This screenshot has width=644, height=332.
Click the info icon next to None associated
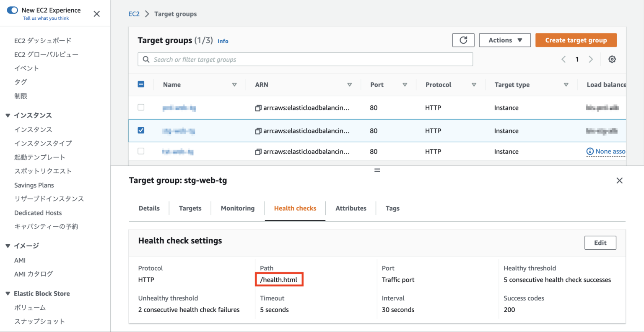591,151
